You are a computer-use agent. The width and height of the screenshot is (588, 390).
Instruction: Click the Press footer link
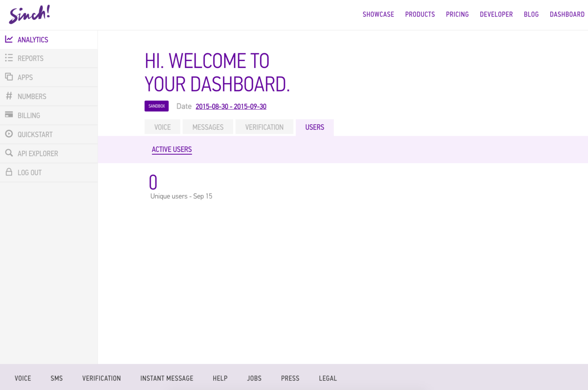[290, 378]
